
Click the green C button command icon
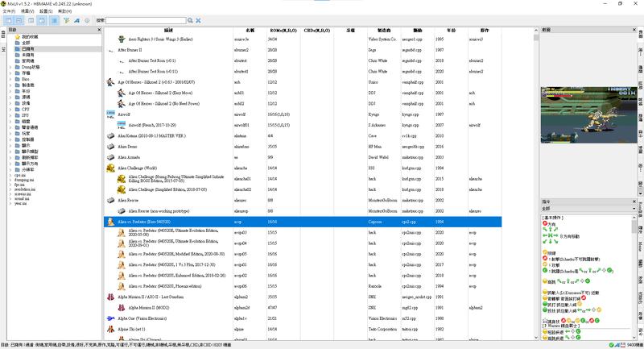pos(545,271)
